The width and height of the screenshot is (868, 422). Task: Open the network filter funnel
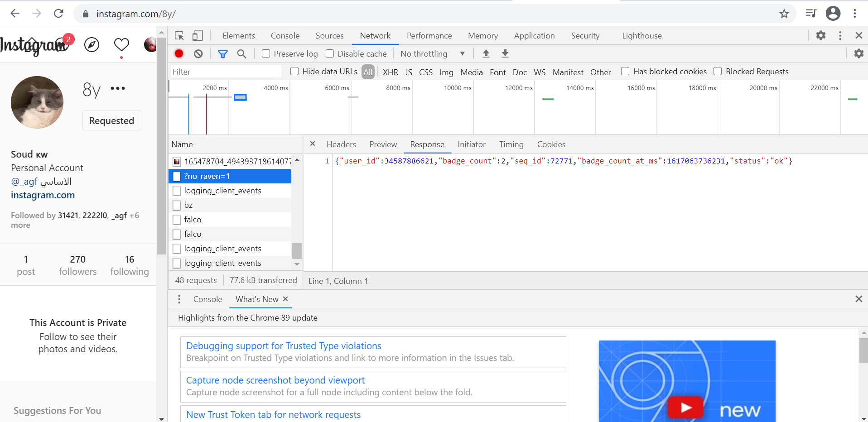click(222, 53)
